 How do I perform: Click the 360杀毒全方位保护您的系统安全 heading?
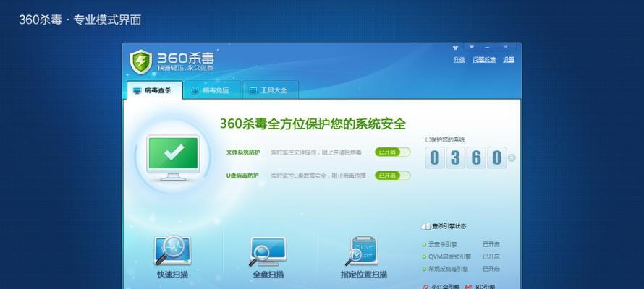click(313, 124)
